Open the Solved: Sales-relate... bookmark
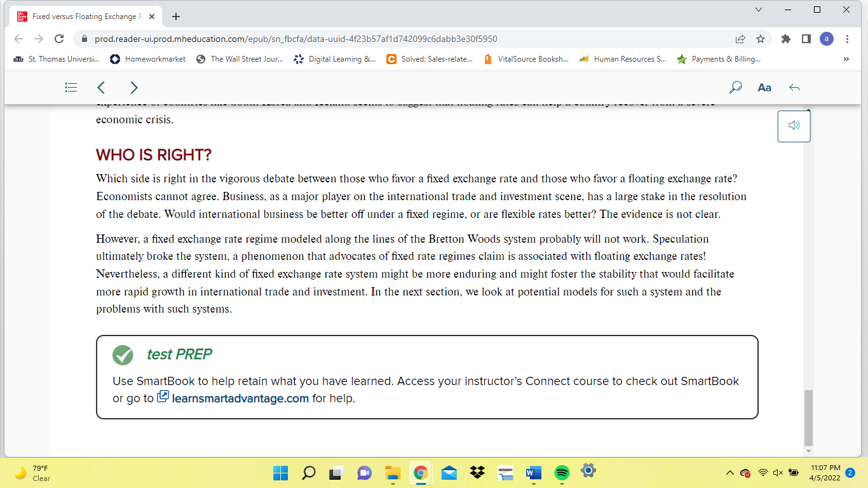The image size is (868, 488). tap(430, 59)
